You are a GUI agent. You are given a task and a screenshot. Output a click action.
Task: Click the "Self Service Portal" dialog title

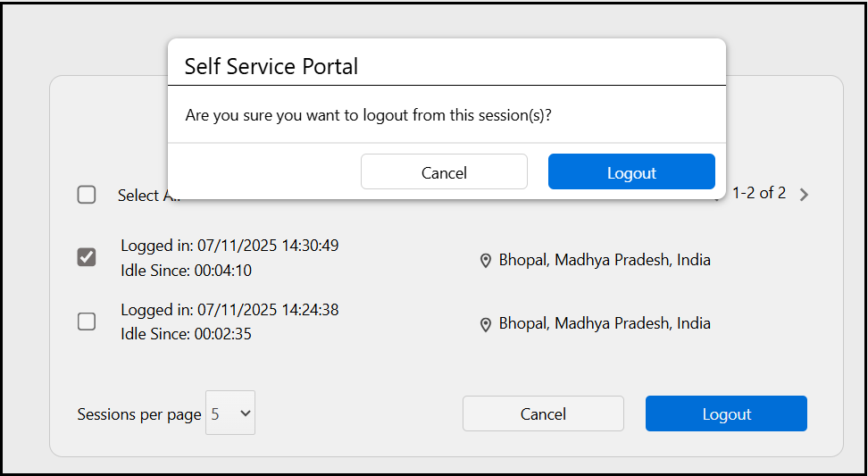271,66
